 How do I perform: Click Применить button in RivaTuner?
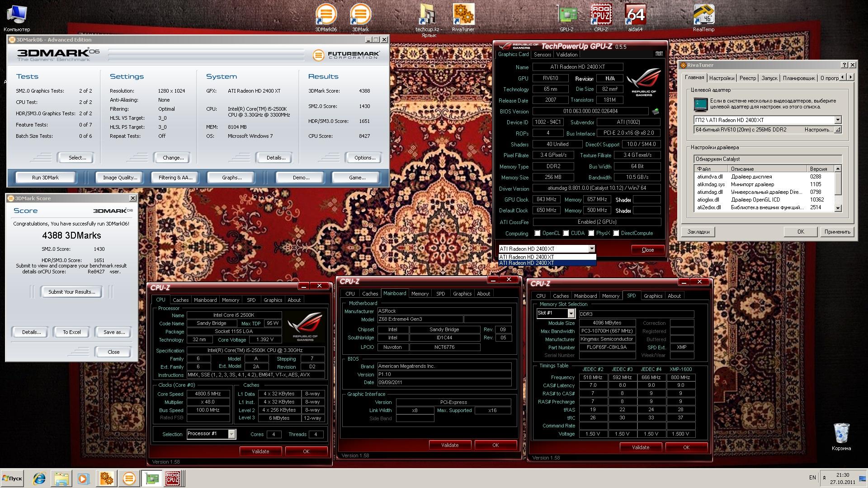pos(837,232)
